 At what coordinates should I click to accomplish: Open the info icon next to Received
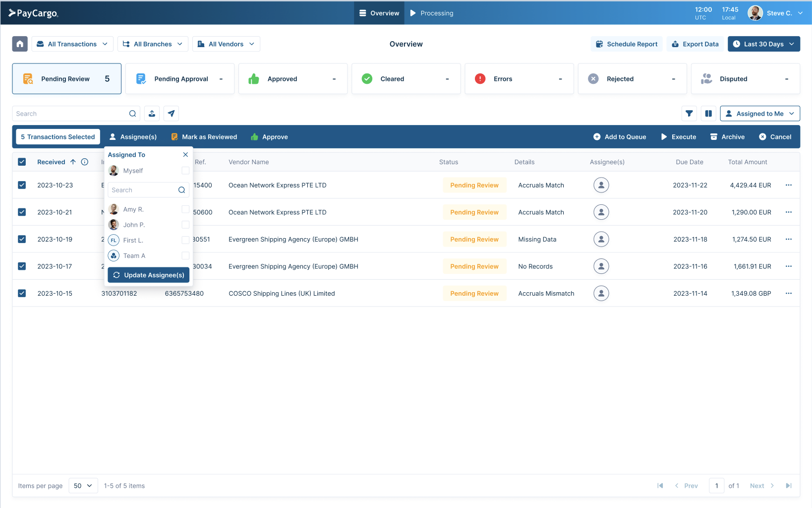click(x=85, y=162)
